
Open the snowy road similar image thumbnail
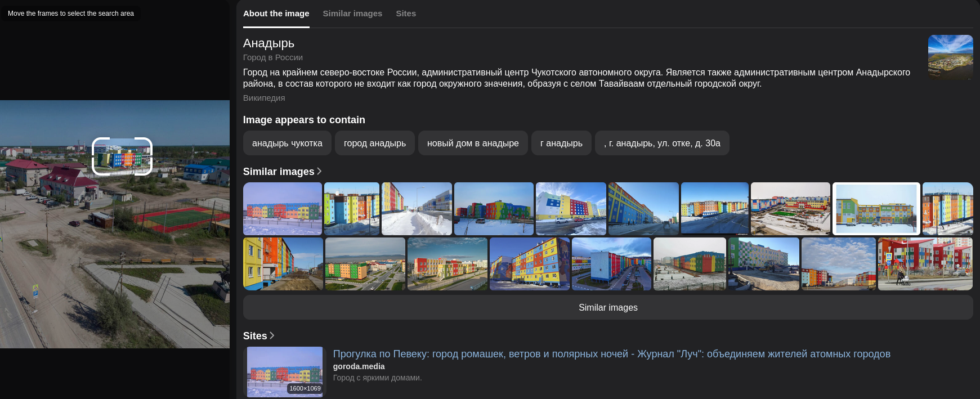point(417,209)
